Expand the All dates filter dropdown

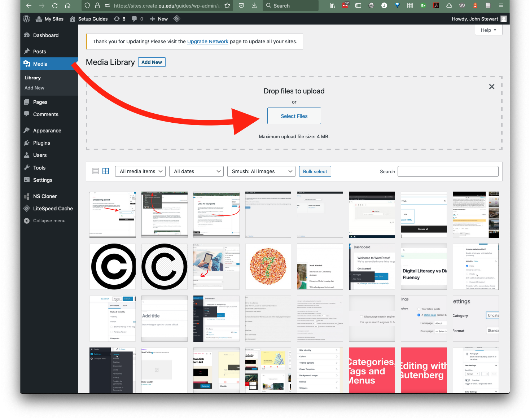click(x=196, y=171)
